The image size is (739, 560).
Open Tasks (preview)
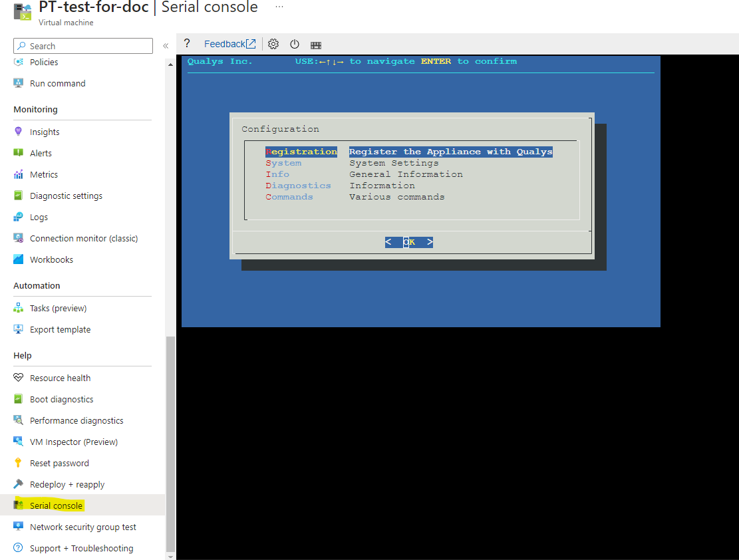pyautogui.click(x=59, y=309)
